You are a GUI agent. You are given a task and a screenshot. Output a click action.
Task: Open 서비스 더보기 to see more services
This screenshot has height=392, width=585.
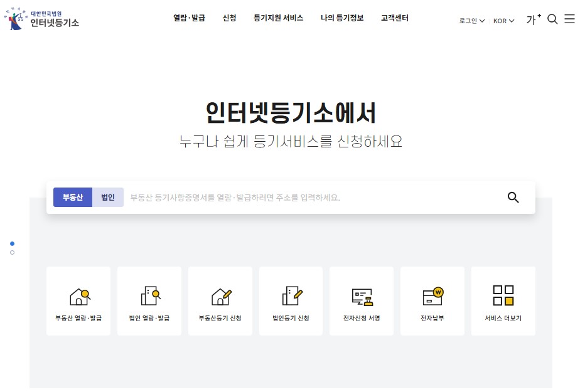[x=503, y=300]
